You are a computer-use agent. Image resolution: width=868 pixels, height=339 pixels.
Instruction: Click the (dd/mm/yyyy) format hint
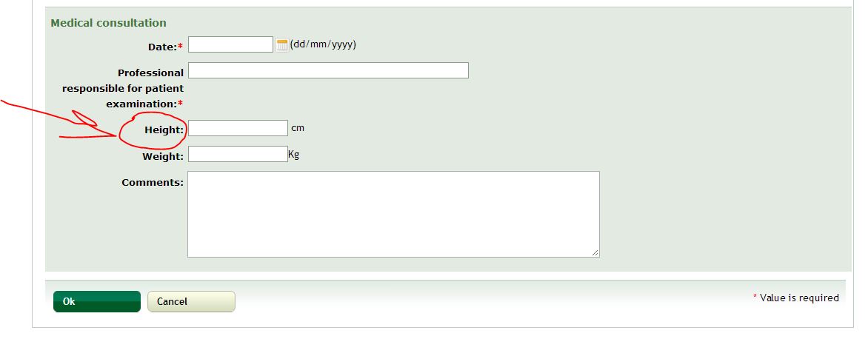coord(324,44)
